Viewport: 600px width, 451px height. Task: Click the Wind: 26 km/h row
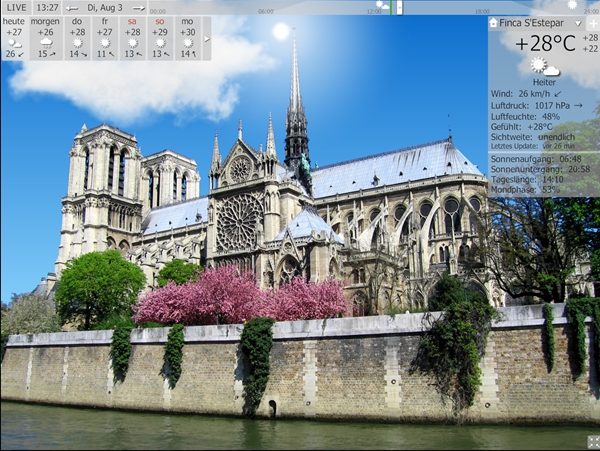tap(527, 94)
